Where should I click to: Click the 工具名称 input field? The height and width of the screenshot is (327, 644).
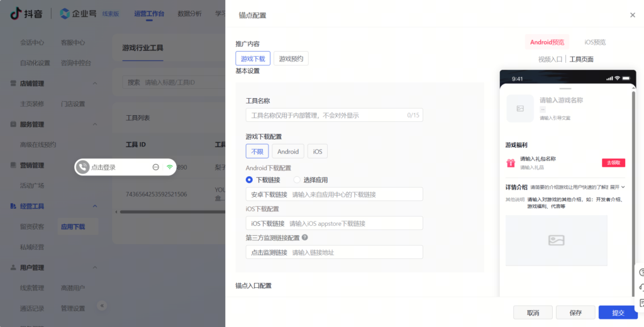[x=335, y=115]
